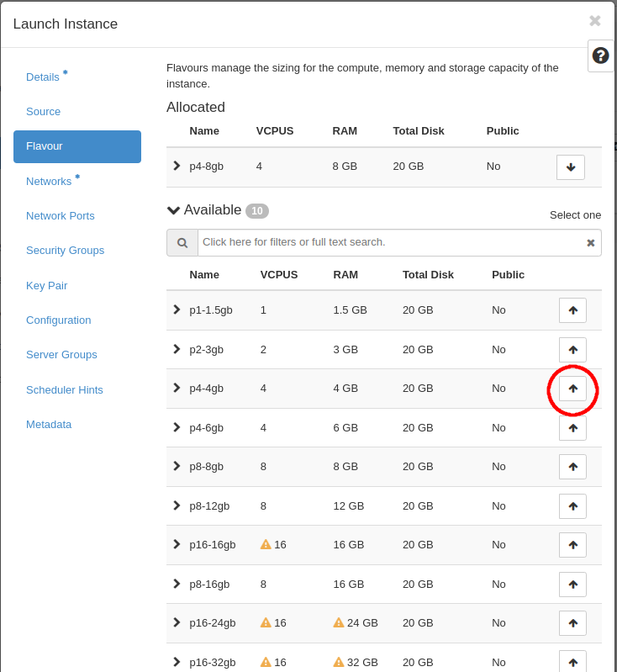Expand p8-12gb row details
The height and width of the screenshot is (672, 617).
coord(177,505)
